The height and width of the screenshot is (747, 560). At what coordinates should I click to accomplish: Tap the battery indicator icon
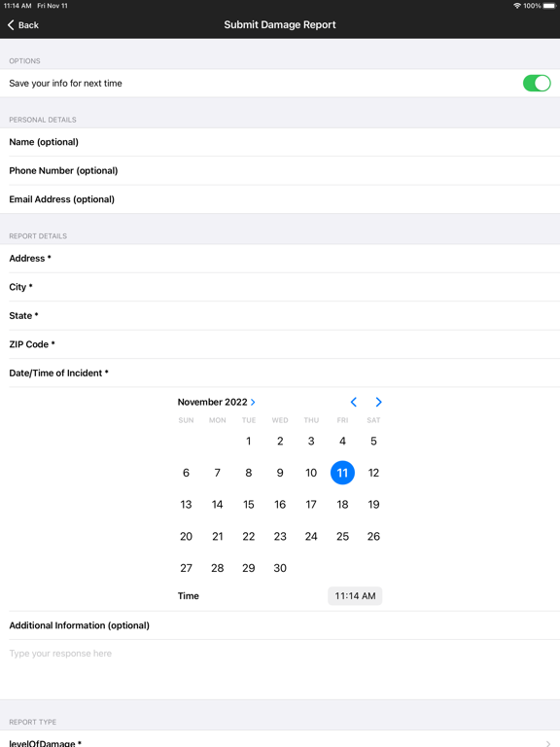click(x=549, y=6)
